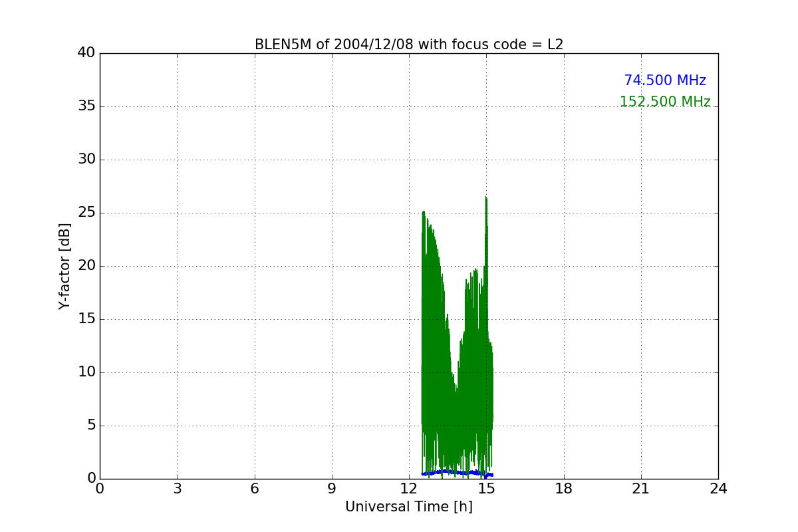Click the 'Y-factor [dB]' axis label
Viewport: 798px width, 532px height.
pos(65,266)
